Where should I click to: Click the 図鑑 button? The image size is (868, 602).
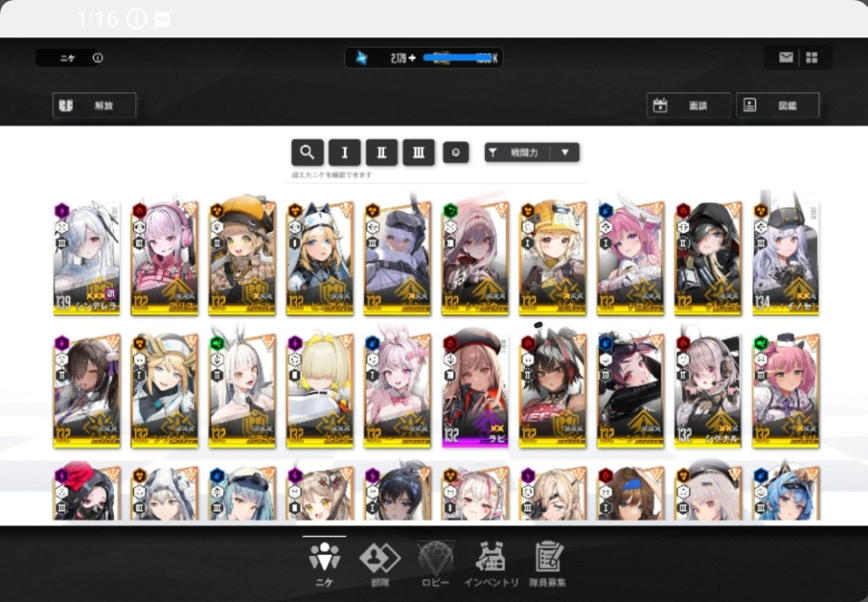click(778, 105)
